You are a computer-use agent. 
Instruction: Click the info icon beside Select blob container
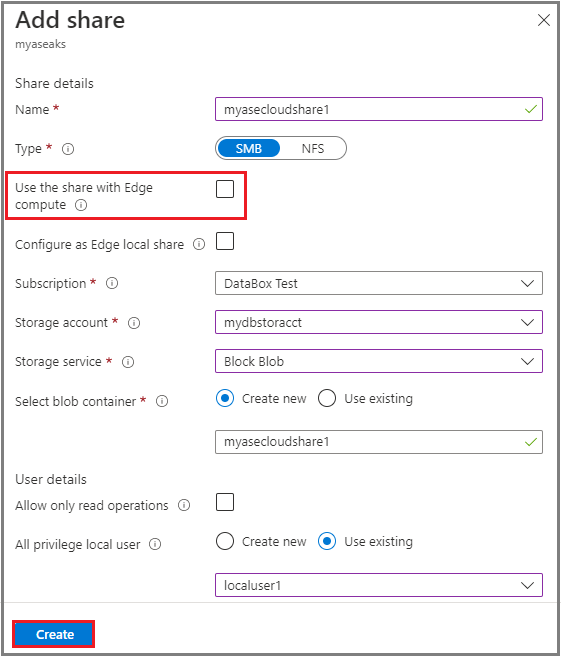(162, 401)
